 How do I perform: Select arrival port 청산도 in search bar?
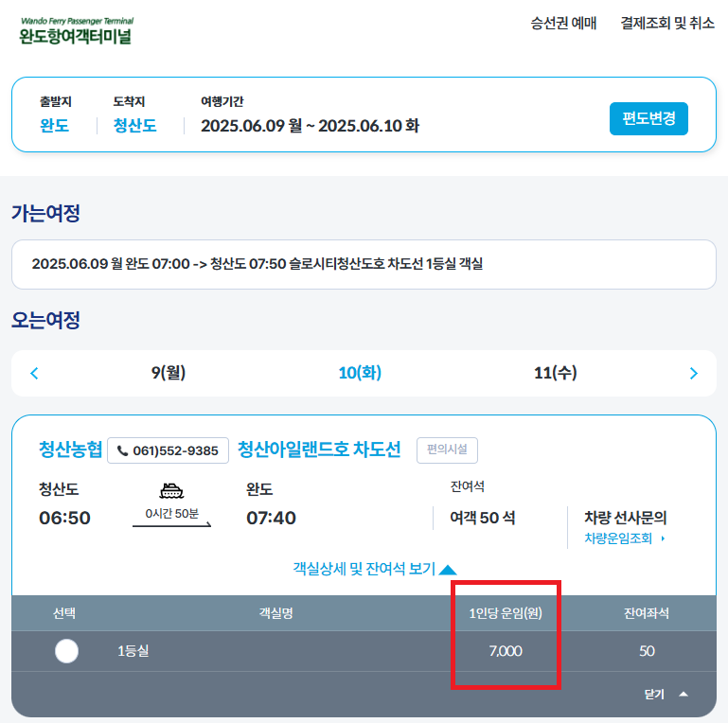pos(134,125)
